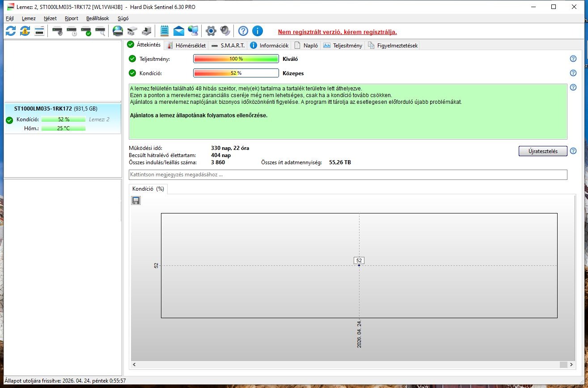This screenshot has width=588, height=388.
Task: Click the blue info toolbar icon
Action: (258, 31)
